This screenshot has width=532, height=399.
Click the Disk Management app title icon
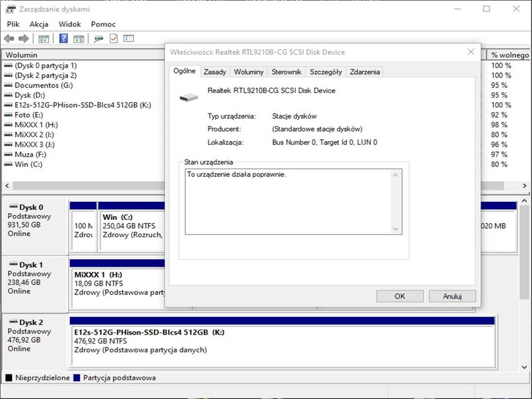click(x=10, y=9)
